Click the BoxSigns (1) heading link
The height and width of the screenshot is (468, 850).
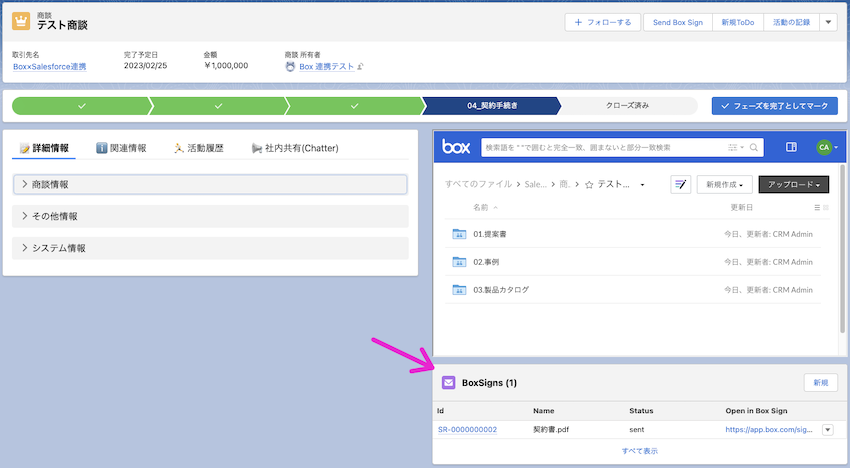(489, 383)
